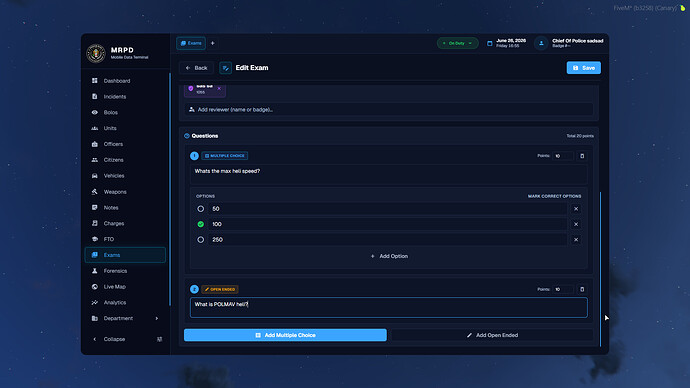Viewport: 690px width, 388px height.
Task: Save the exam
Action: coord(584,68)
